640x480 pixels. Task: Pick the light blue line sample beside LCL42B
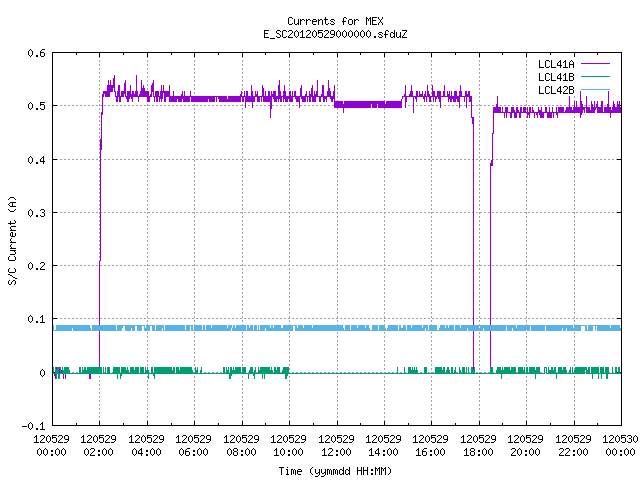595,90
